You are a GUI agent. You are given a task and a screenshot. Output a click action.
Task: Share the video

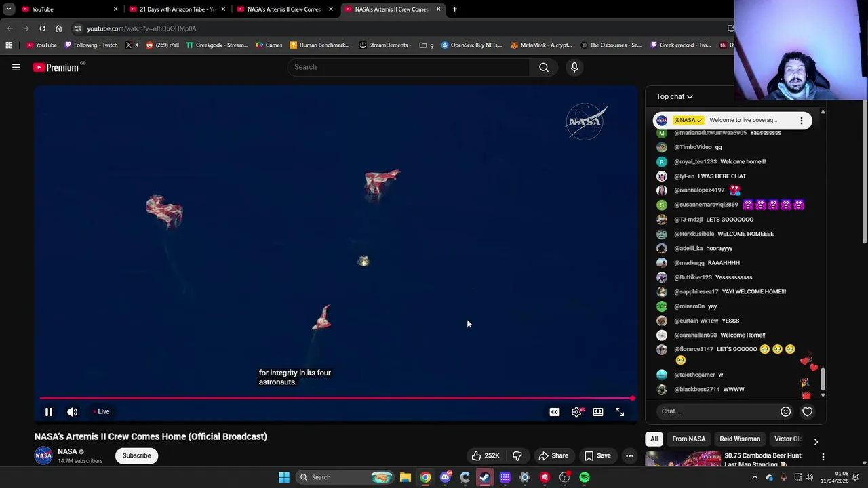tap(553, 455)
